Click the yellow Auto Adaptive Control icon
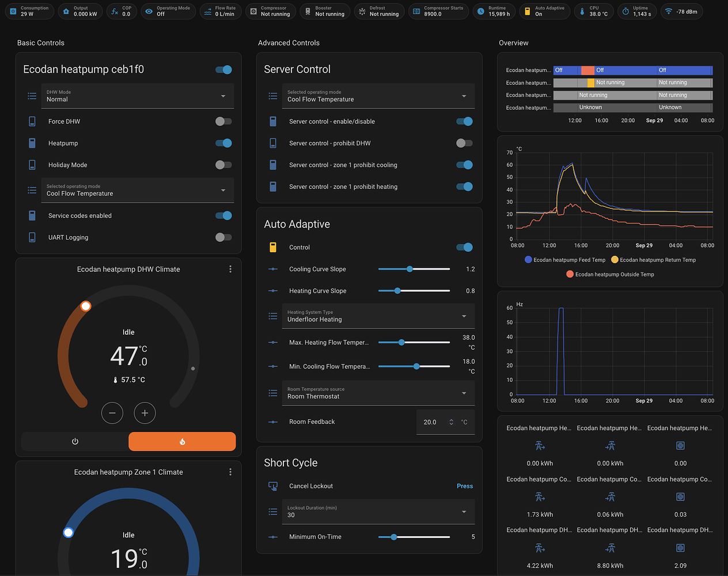Viewport: 728px width, 576px height. tap(273, 247)
